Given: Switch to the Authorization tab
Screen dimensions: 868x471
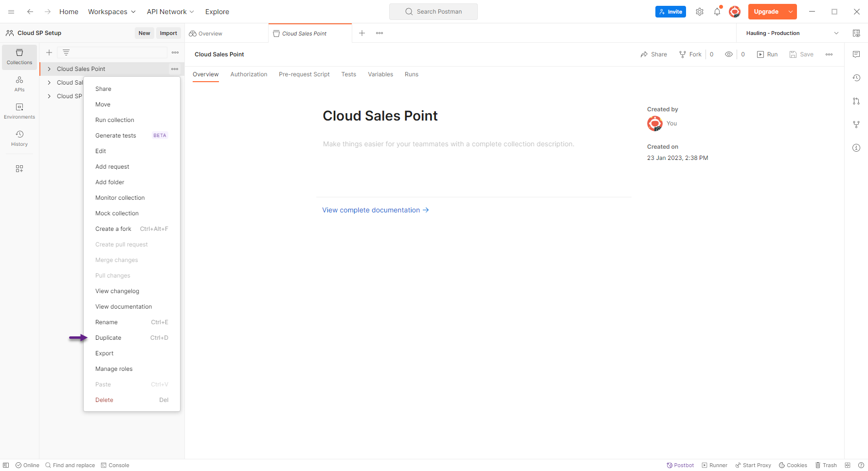Looking at the screenshot, I should 249,74.
